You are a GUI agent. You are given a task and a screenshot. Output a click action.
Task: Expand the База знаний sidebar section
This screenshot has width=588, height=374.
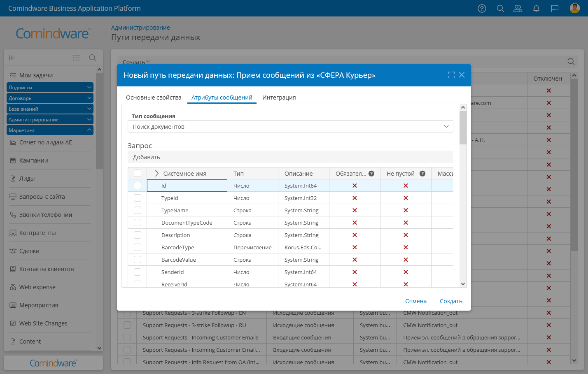coord(50,109)
